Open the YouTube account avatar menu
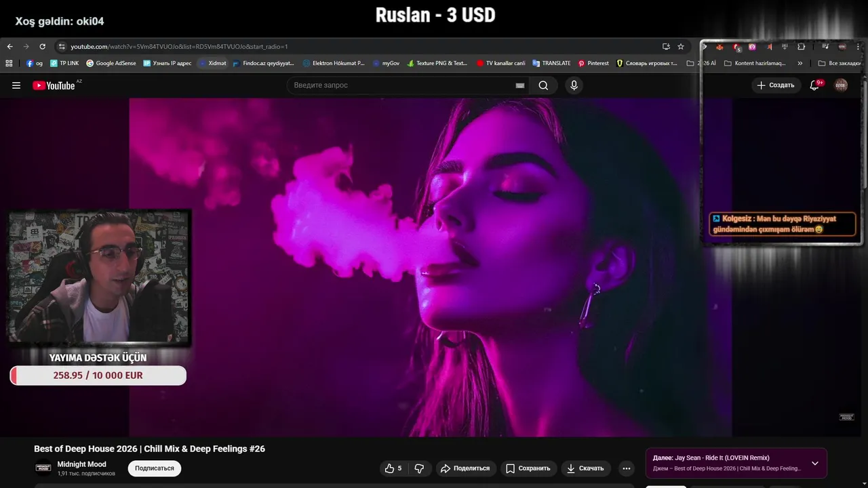 click(x=841, y=85)
